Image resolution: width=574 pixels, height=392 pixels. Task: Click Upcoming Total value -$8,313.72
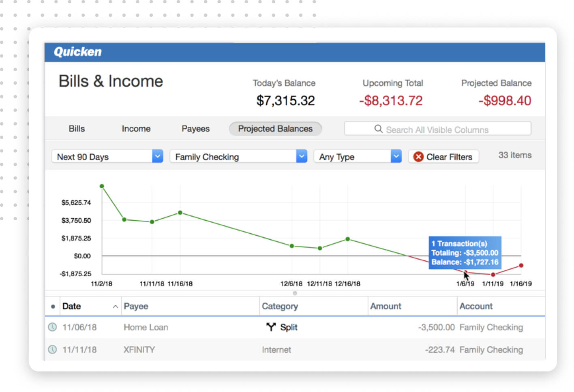[x=391, y=100]
